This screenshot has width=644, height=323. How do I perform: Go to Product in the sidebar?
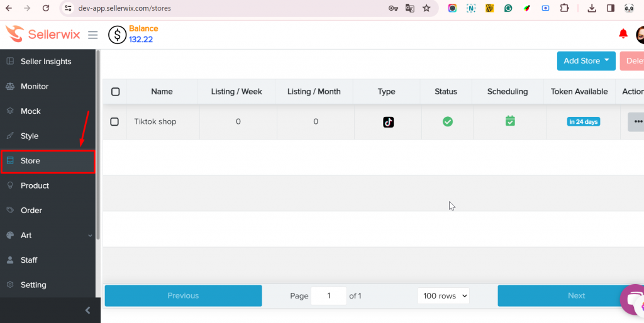coord(35,185)
